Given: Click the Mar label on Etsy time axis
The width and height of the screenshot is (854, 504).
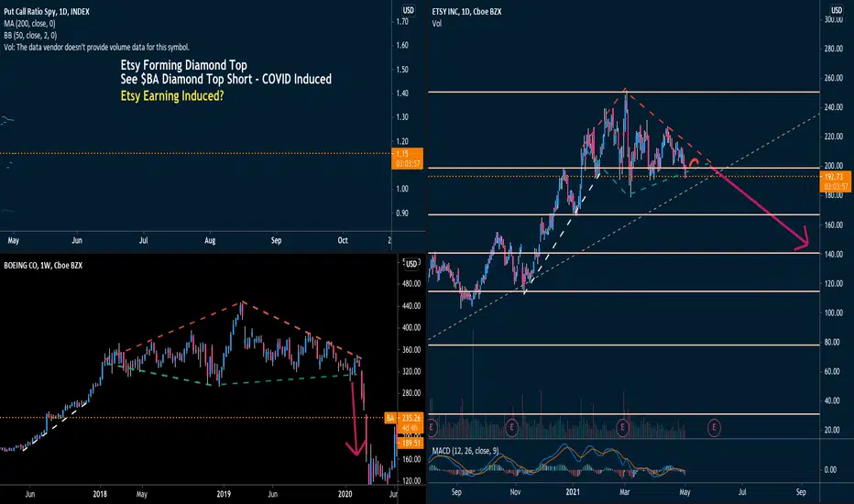Looking at the screenshot, I should tap(624, 492).
